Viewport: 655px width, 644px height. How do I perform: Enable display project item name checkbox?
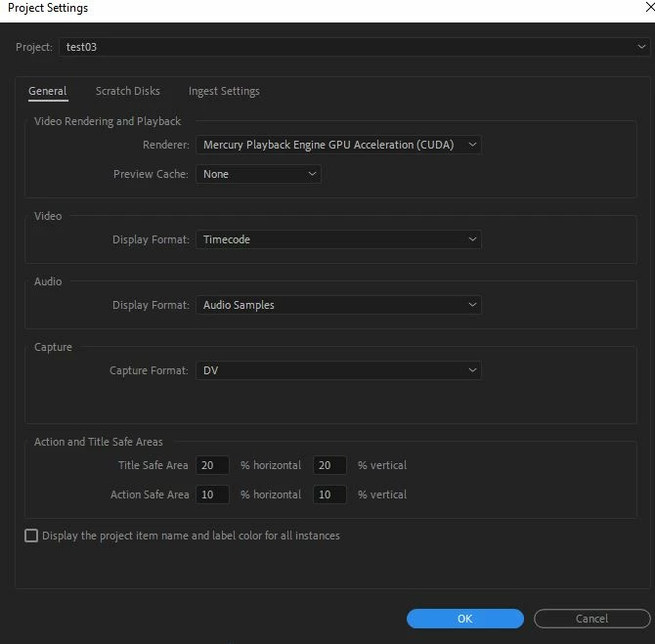coord(31,536)
